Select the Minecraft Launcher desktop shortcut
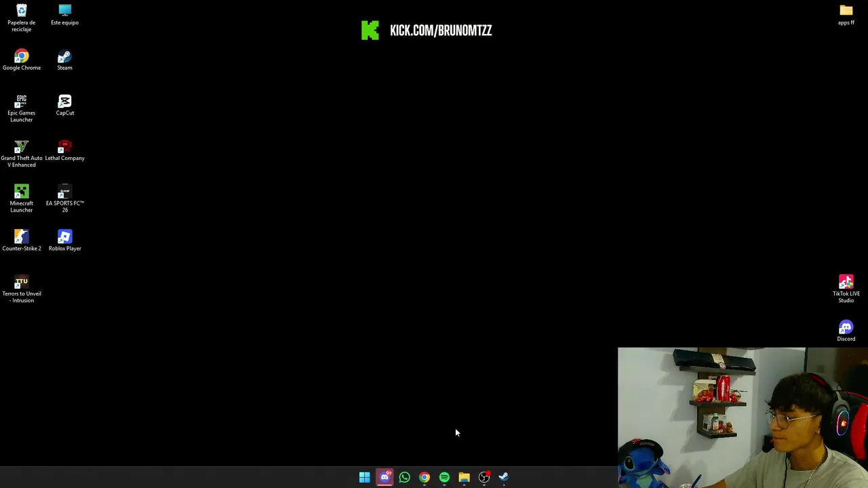This screenshot has width=868, height=488. (21, 199)
